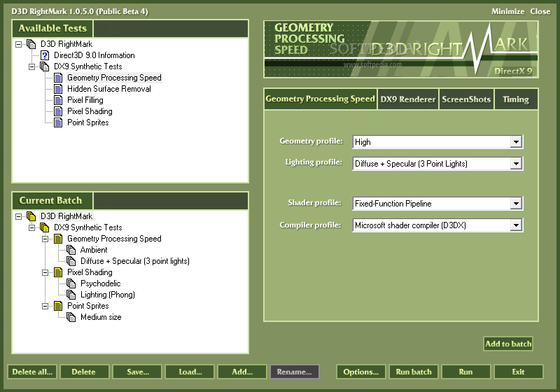Click the Medium size preset icon
Image resolution: width=560 pixels, height=392 pixels.
coord(71,317)
